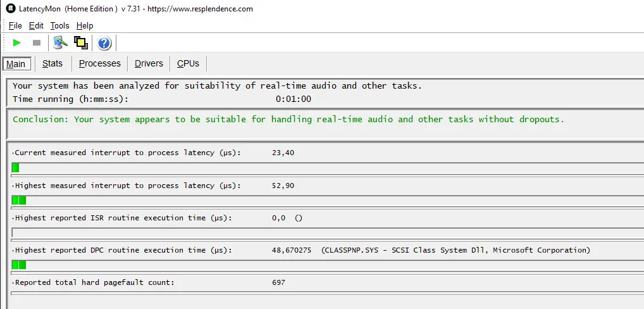The image size is (644, 309).
Task: Click 'Your system has been analyzed' text line
Action: (x=217, y=86)
